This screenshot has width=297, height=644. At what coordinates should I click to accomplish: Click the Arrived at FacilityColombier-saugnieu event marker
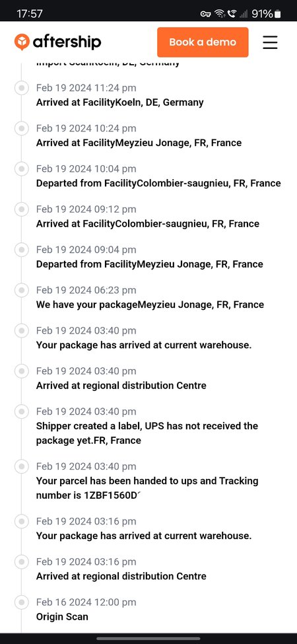pos(21,209)
